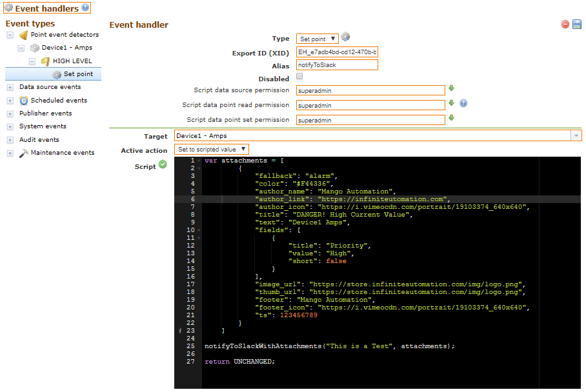This screenshot has width=586, height=392.
Task: Click the cube icon of Device1 - Amps
Action: tap(35, 48)
